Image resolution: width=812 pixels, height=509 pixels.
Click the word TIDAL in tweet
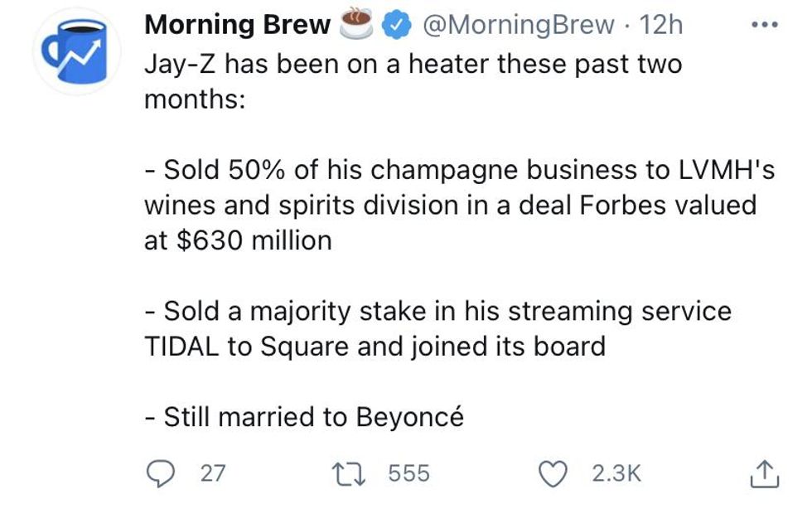tap(182, 346)
